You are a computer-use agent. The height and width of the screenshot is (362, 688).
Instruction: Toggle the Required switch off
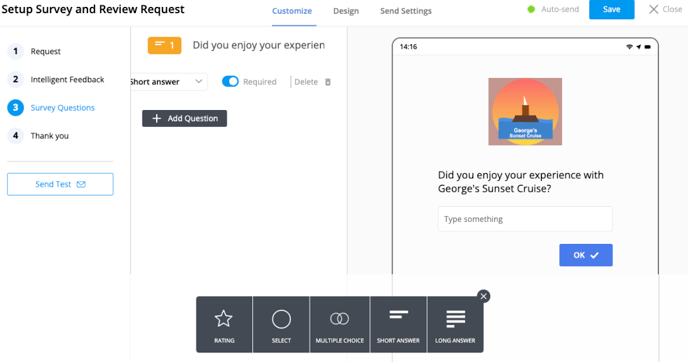pos(230,82)
